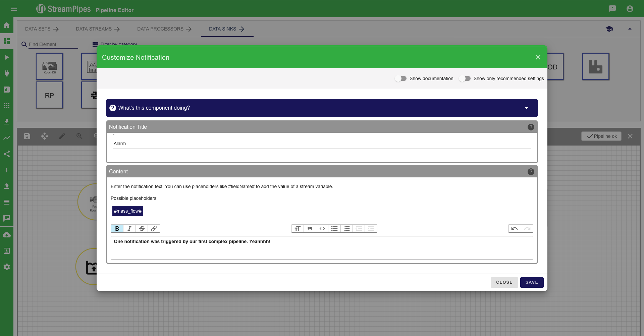Click the Close button in dialog
Viewport: 644px width, 336px height.
[x=504, y=282]
